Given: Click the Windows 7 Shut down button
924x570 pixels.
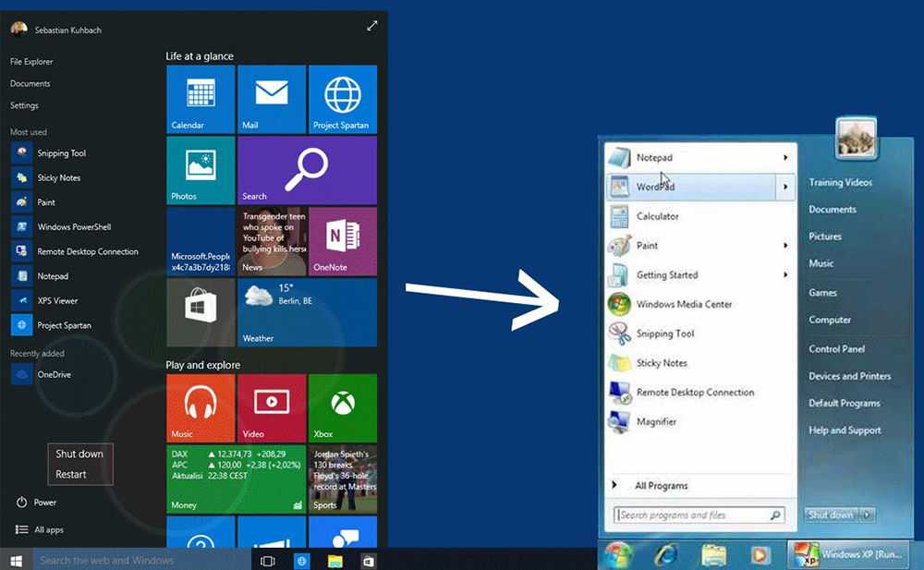Looking at the screenshot, I should click(830, 515).
